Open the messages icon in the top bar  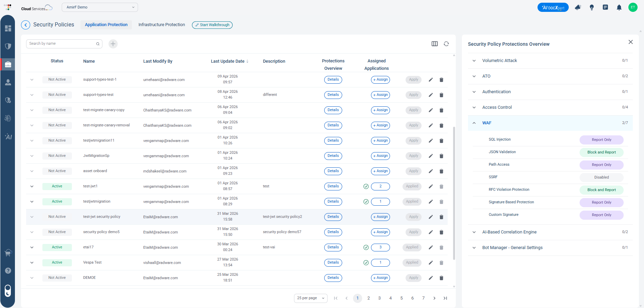click(605, 7)
